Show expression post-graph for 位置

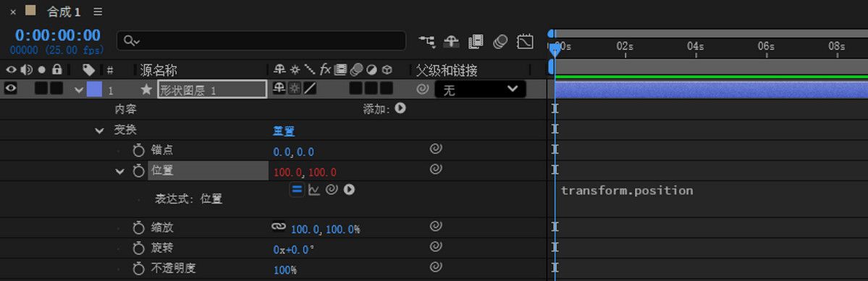(314, 190)
